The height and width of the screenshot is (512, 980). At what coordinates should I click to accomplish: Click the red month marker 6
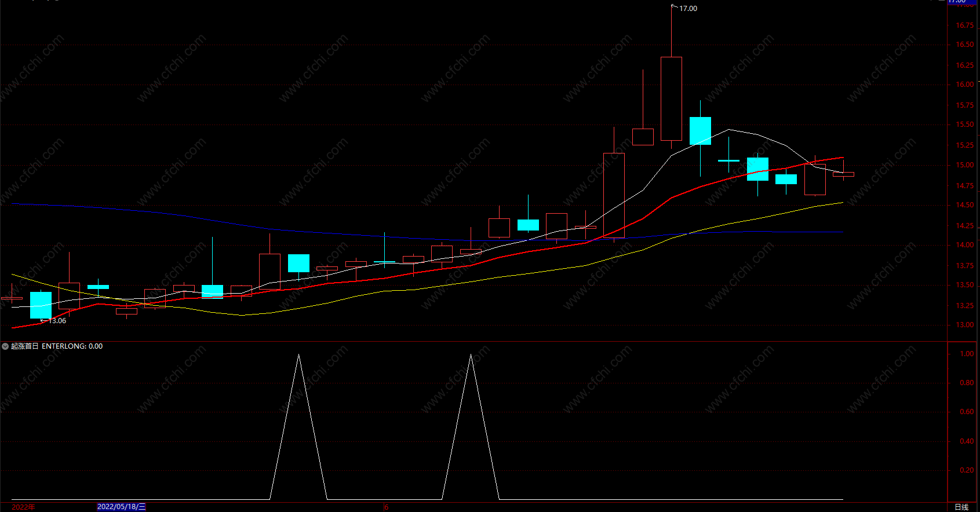(387, 507)
